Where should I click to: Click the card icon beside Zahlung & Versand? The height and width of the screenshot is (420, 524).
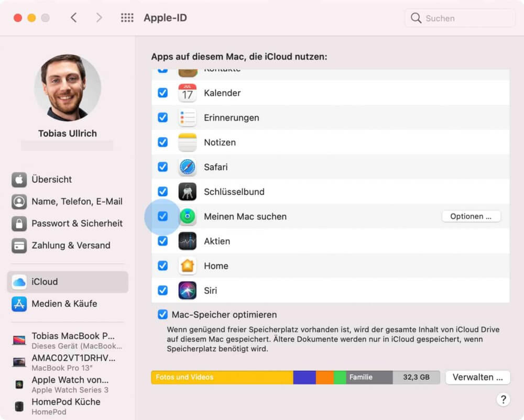pyautogui.click(x=19, y=246)
